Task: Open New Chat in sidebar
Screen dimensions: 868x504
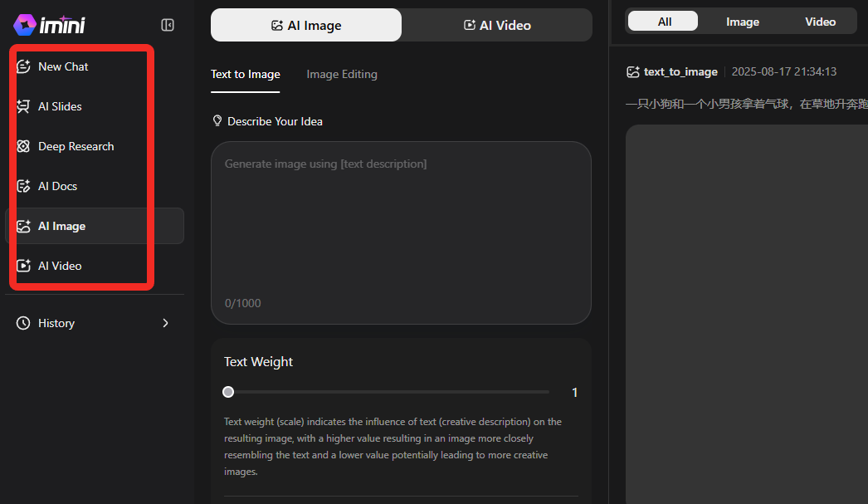Action: (95, 66)
